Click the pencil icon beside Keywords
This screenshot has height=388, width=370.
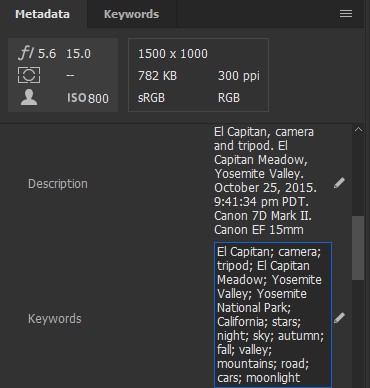pos(339,318)
